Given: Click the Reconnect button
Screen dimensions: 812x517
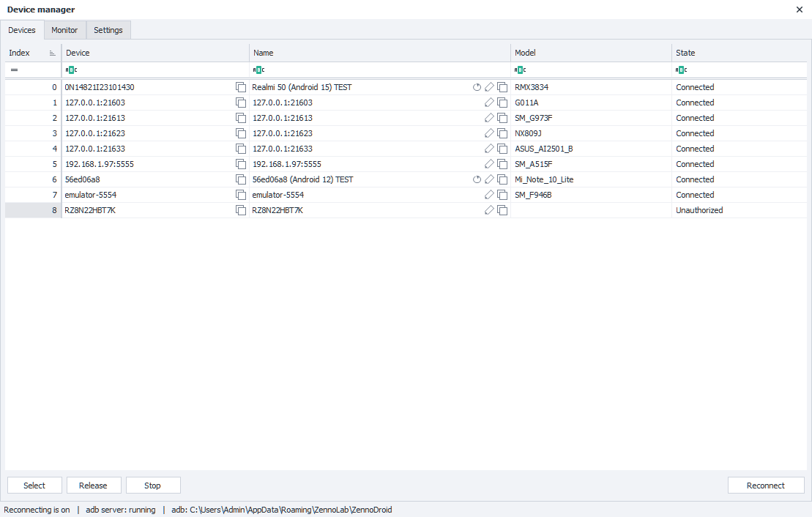Looking at the screenshot, I should 765,486.
